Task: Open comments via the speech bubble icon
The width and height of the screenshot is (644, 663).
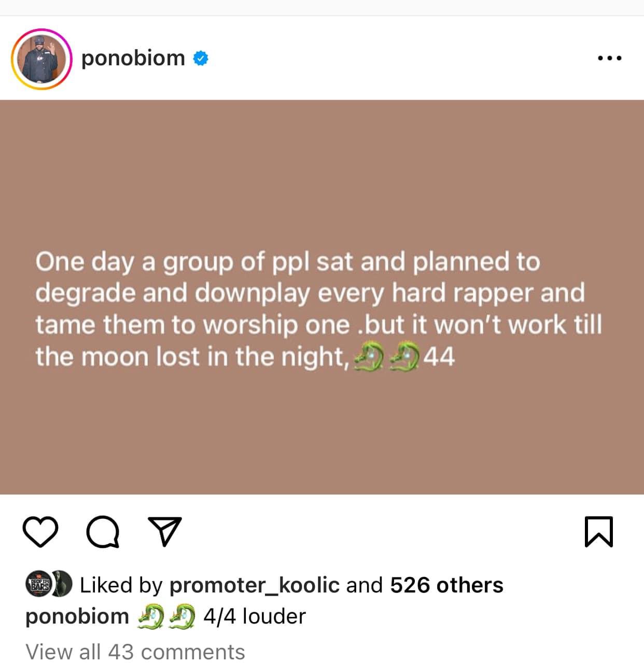Action: coord(103,532)
